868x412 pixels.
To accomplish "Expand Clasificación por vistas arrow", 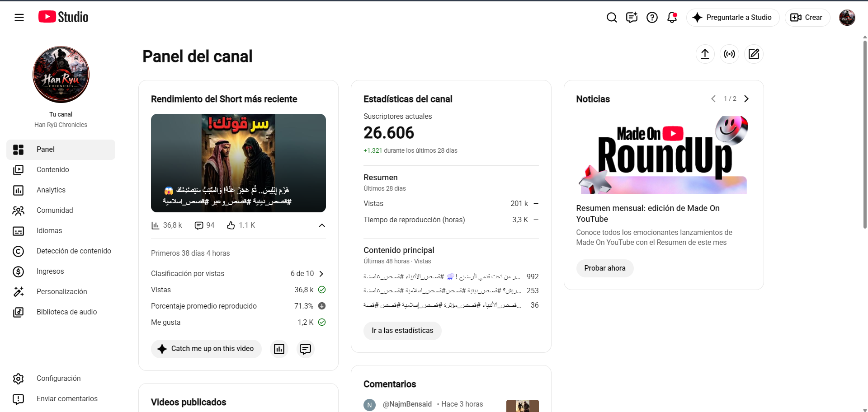I will click(321, 274).
